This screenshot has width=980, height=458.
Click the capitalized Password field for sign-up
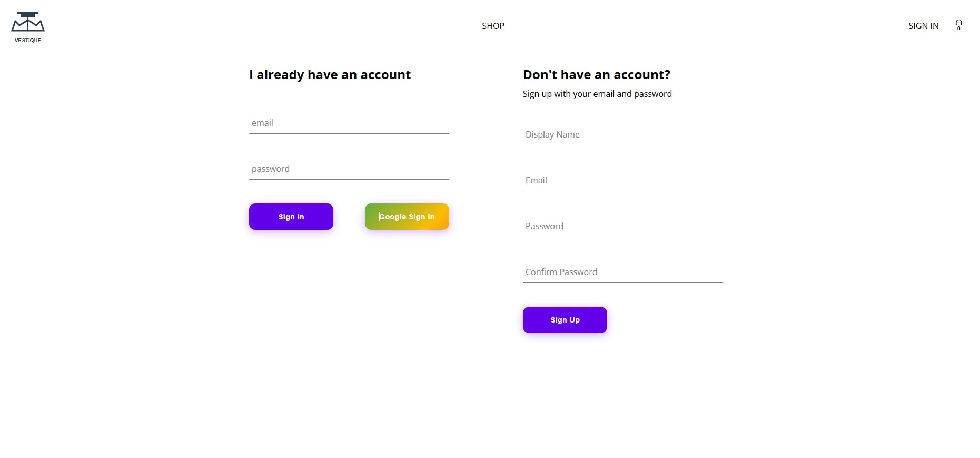pos(622,227)
